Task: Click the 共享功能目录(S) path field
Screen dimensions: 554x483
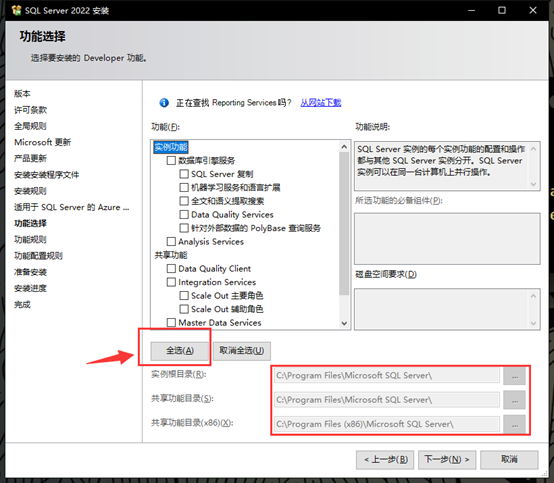Action: click(x=387, y=400)
